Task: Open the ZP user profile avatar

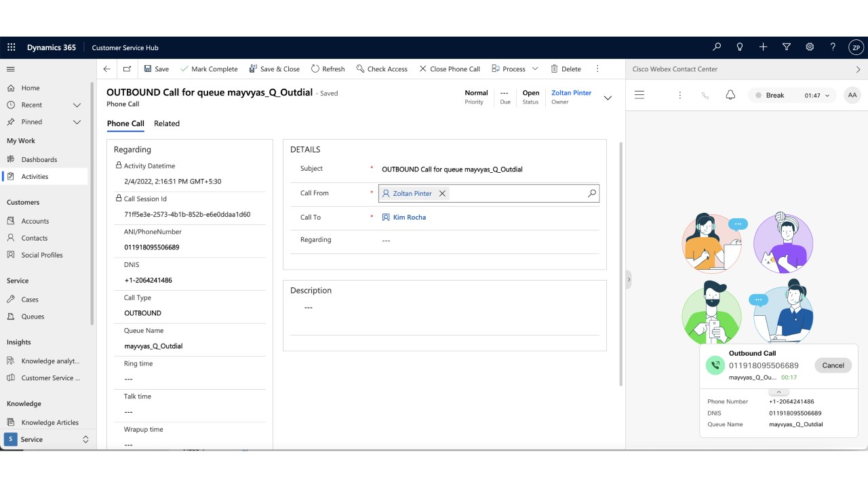Action: (856, 47)
